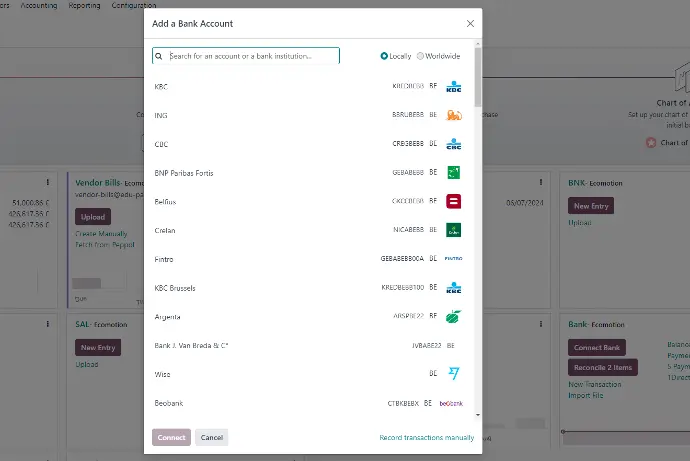
Task: Click Upload link on SAL card
Action: (87, 364)
